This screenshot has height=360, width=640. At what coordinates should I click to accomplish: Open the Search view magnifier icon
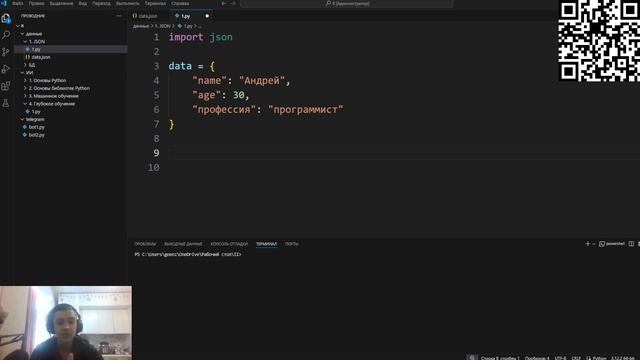click(x=6, y=35)
